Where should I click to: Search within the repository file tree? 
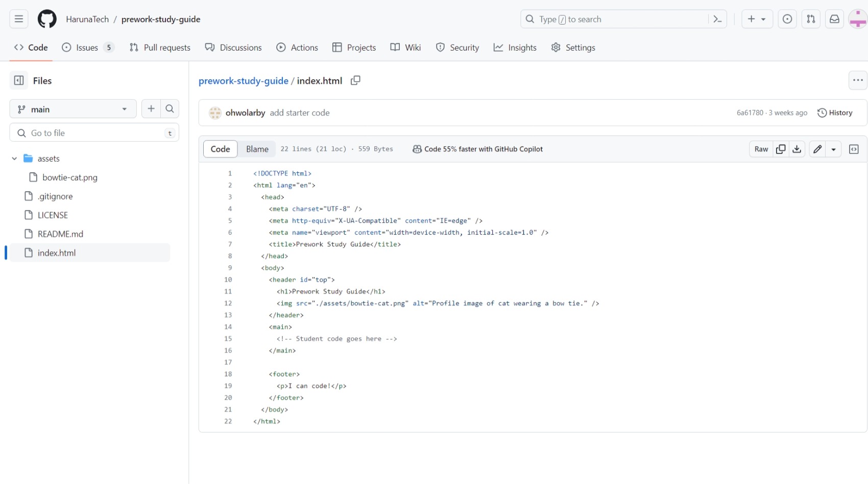click(170, 108)
